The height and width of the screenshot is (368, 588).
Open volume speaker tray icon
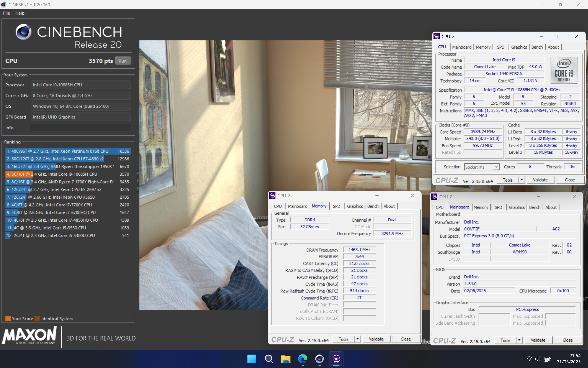point(538,359)
